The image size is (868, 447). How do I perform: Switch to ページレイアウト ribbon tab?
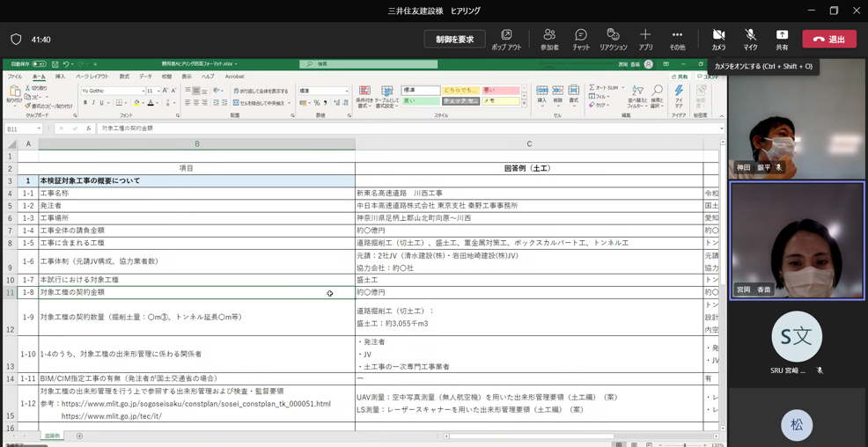coord(92,77)
